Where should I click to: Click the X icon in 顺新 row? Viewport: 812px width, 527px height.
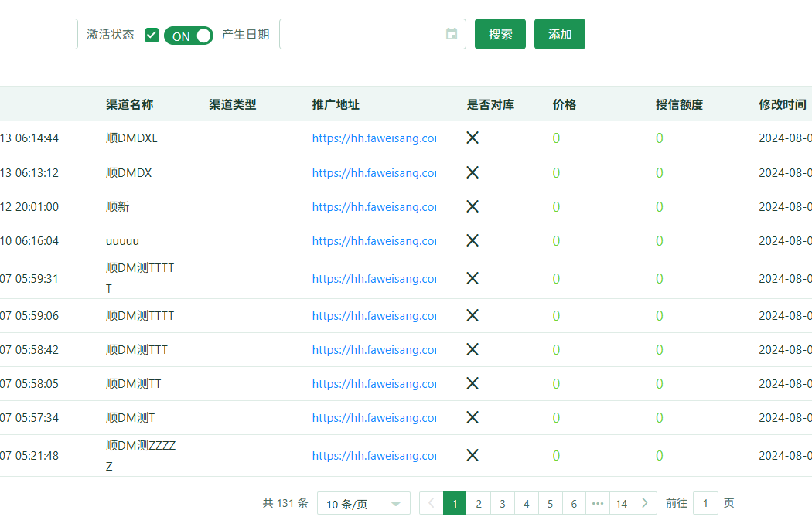[x=473, y=206]
